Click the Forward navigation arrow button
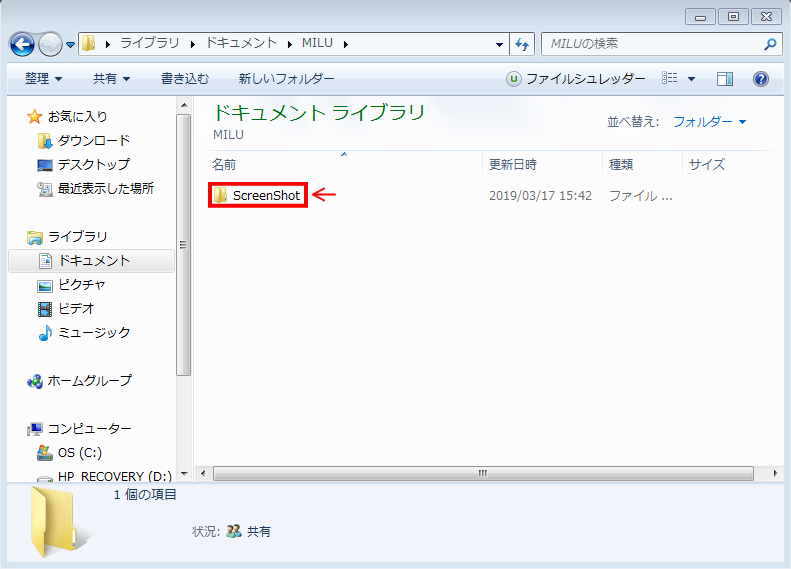The height and width of the screenshot is (569, 791). click(50, 44)
